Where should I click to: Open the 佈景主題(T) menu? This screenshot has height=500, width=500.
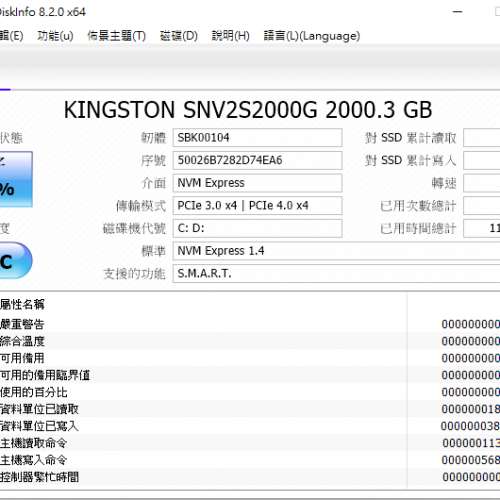coord(116,36)
